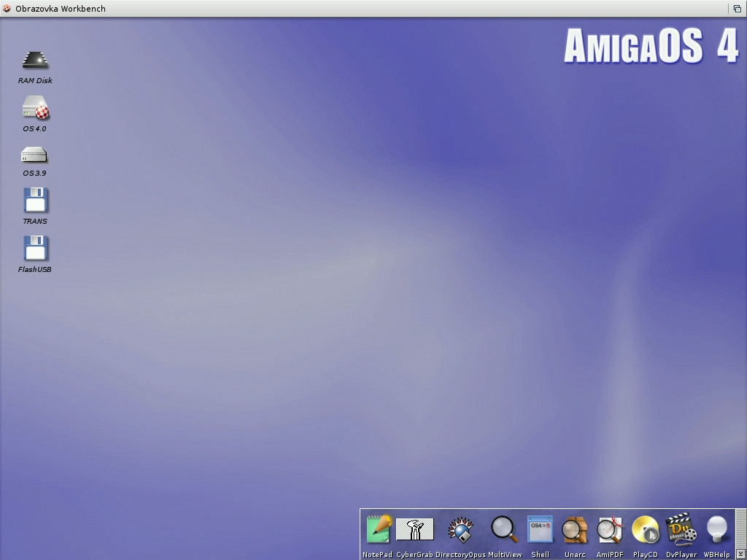Select the OS3.9 drive icon
This screenshot has width=747, height=560.
tap(34, 155)
